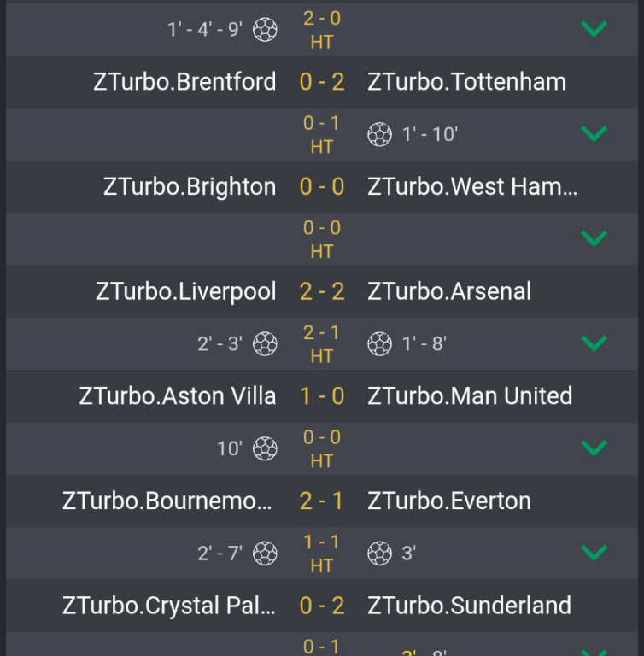Click the Crystal Palace vs Sunderland 0 - 2 score
The width and height of the screenshot is (644, 656).
pos(322,606)
